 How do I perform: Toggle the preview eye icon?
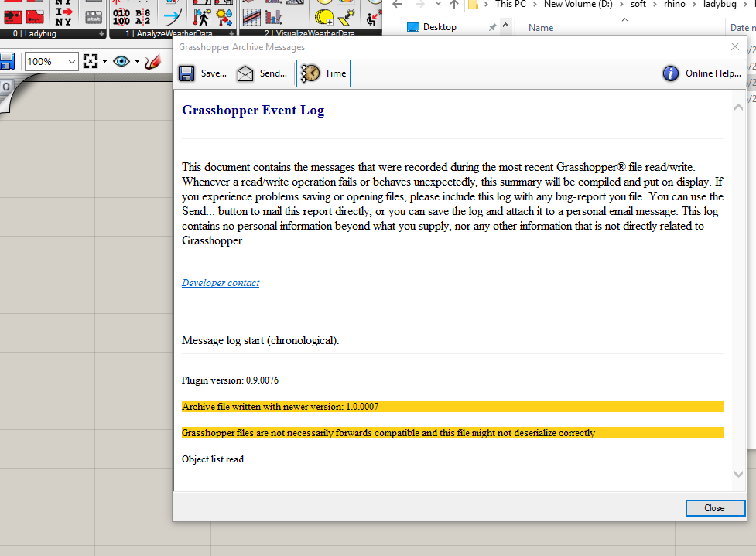click(121, 61)
